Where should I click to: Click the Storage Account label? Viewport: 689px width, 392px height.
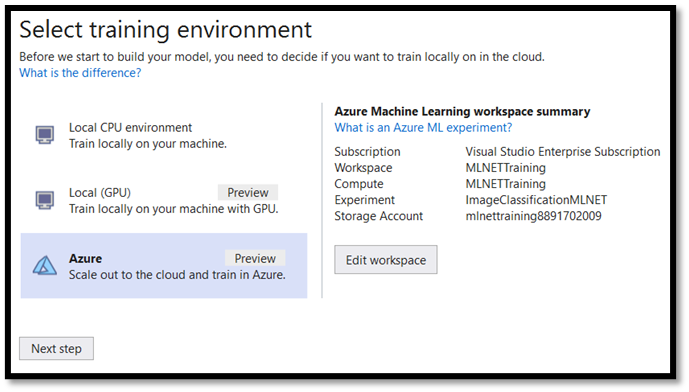(x=379, y=216)
